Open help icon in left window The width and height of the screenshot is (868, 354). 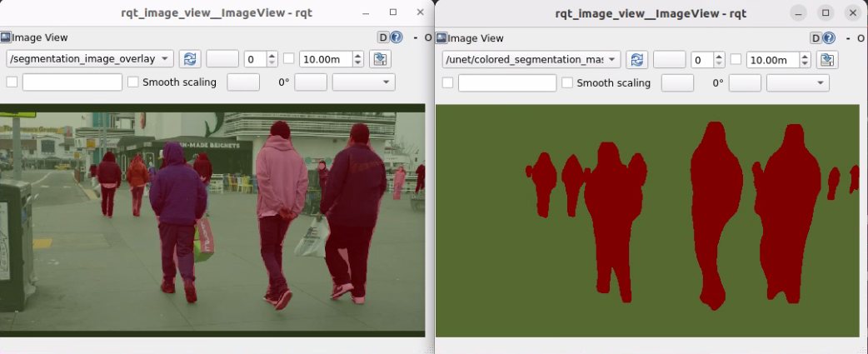pos(397,37)
